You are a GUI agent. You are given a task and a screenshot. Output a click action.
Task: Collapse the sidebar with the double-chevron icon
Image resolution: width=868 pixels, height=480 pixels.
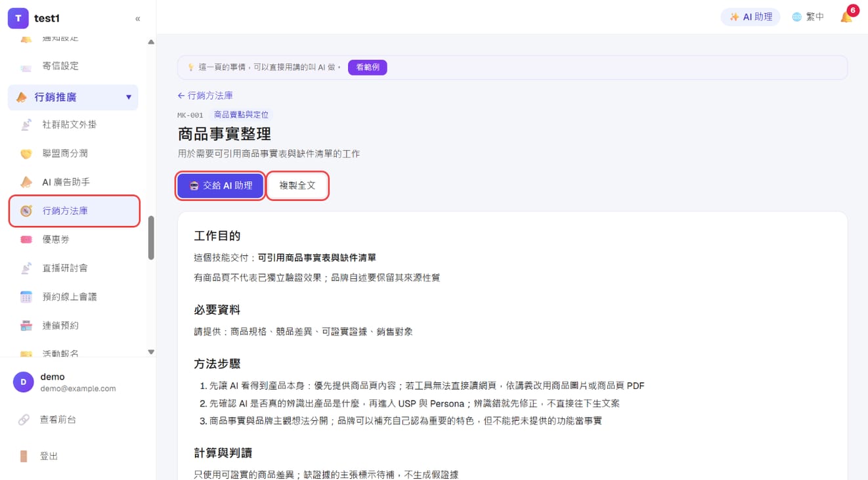click(137, 18)
